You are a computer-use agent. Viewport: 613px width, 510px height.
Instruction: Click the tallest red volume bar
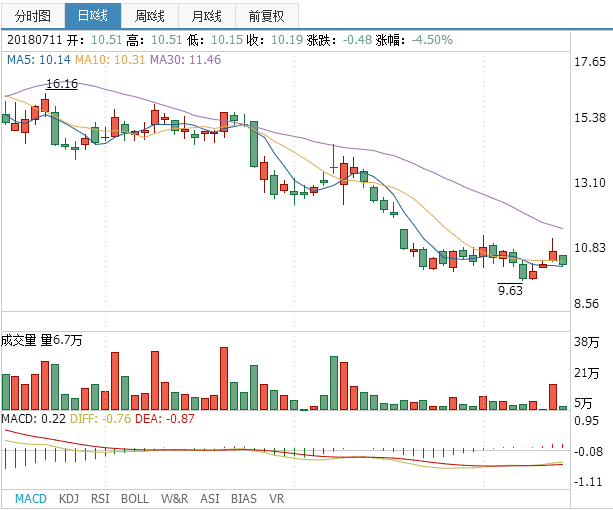coord(224,378)
